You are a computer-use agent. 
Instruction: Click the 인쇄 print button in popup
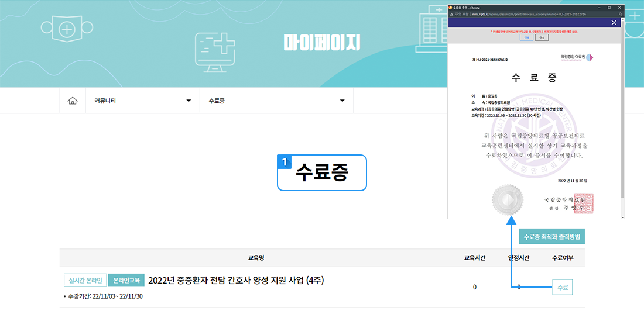pyautogui.click(x=526, y=37)
